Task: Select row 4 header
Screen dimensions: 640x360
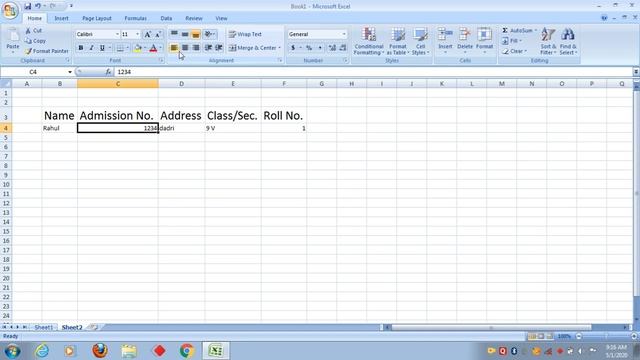Action: (x=6, y=128)
